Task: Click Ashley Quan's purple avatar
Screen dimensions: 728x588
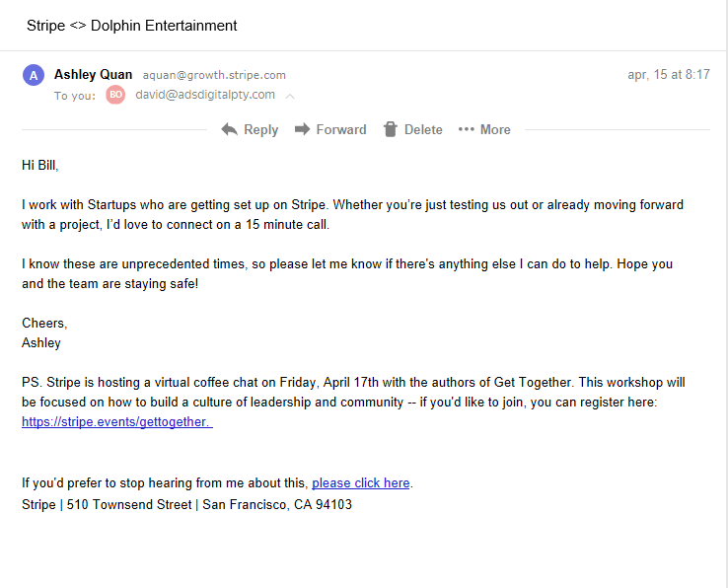Action: [x=36, y=75]
